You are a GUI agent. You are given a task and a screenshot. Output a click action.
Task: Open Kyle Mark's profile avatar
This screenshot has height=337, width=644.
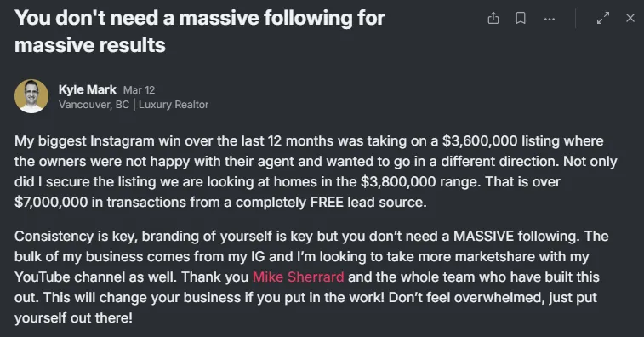click(x=31, y=96)
